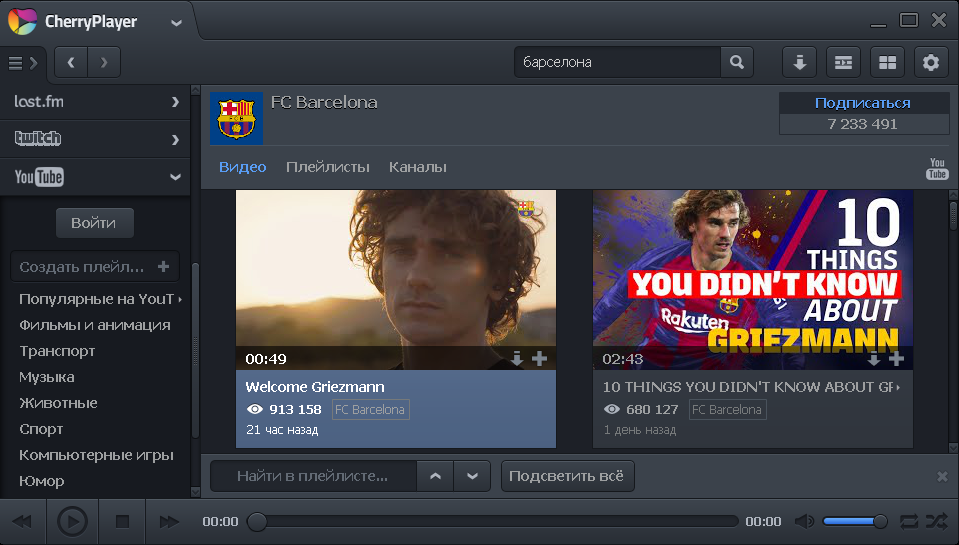Click the next track button
959x545 pixels.
tap(169, 522)
